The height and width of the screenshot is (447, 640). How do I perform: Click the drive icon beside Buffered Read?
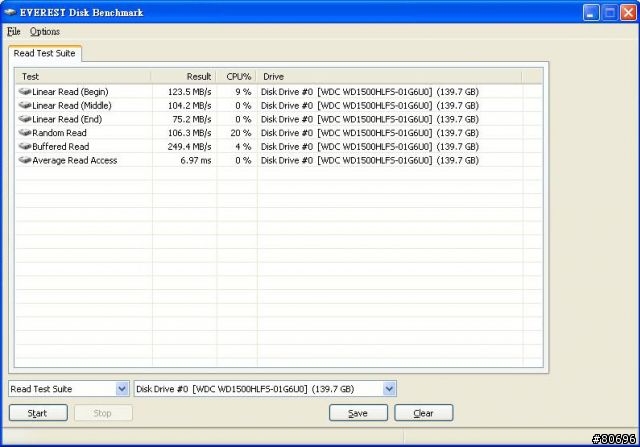25,146
